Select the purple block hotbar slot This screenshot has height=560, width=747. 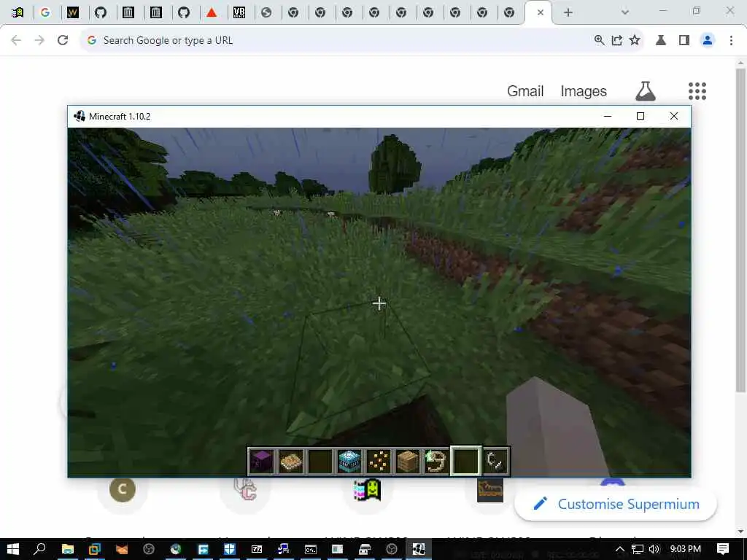point(262,461)
